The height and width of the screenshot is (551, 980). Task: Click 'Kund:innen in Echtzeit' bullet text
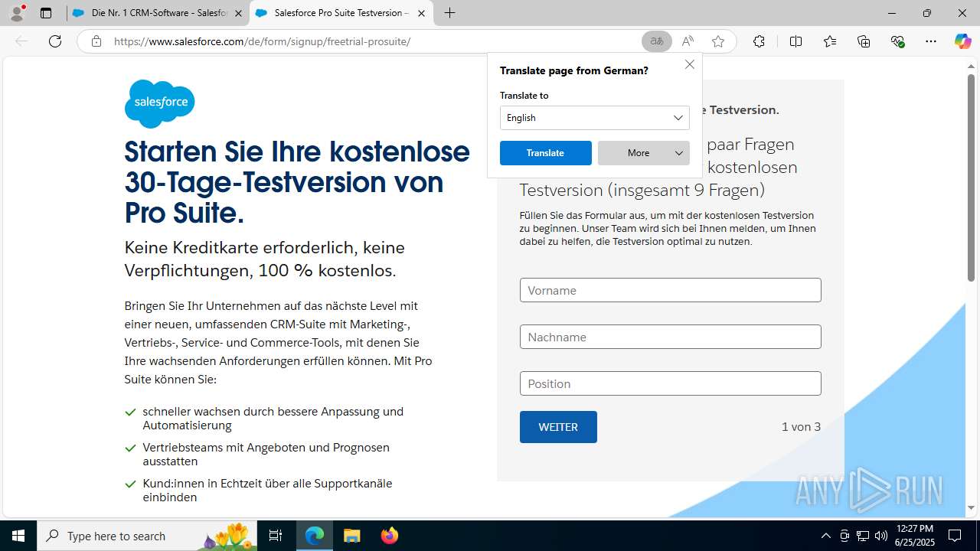coord(267,490)
